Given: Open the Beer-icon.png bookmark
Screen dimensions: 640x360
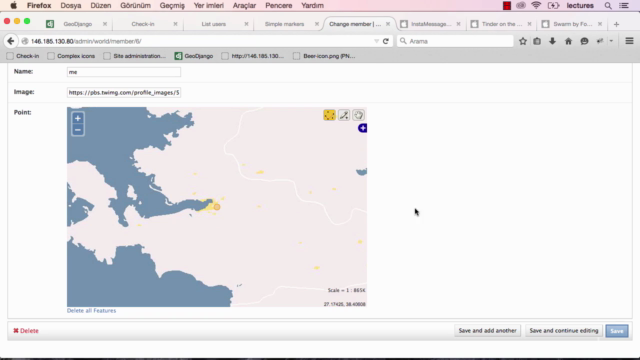Looking at the screenshot, I should 324,56.
